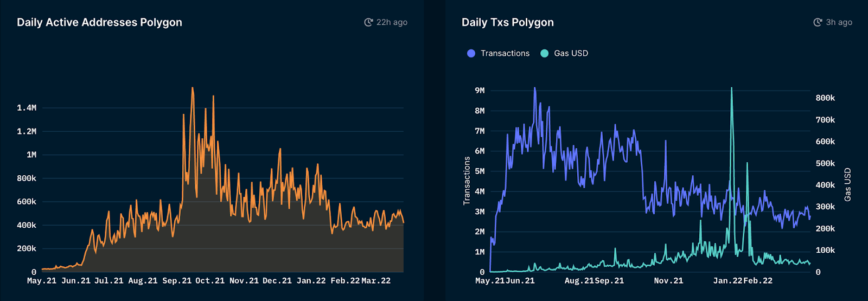868x301 pixels.
Task: Click Jan.22 on addresses chart axis
Action: (311, 281)
